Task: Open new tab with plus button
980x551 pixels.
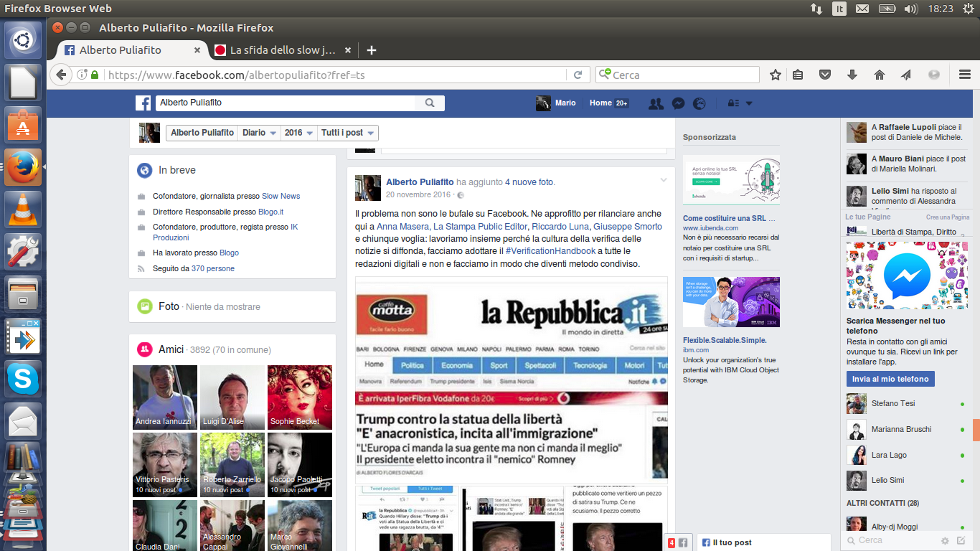Action: coord(372,50)
